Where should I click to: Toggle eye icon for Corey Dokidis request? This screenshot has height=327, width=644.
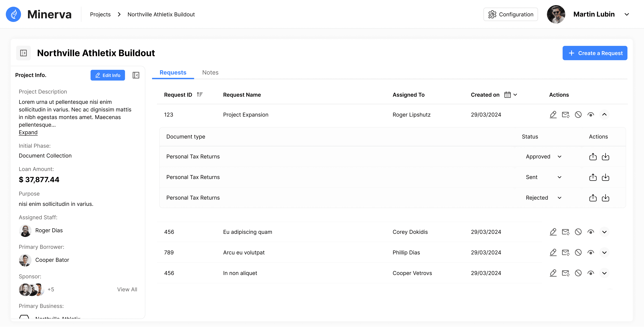click(590, 232)
